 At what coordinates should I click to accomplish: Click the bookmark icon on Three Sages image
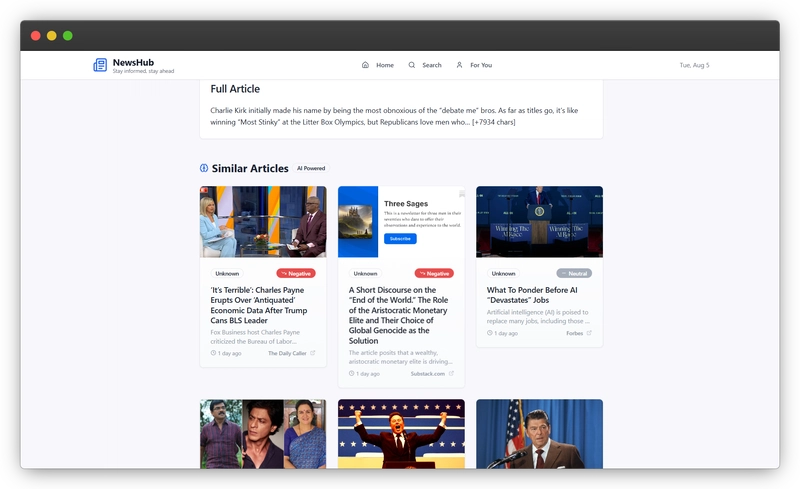point(461,193)
